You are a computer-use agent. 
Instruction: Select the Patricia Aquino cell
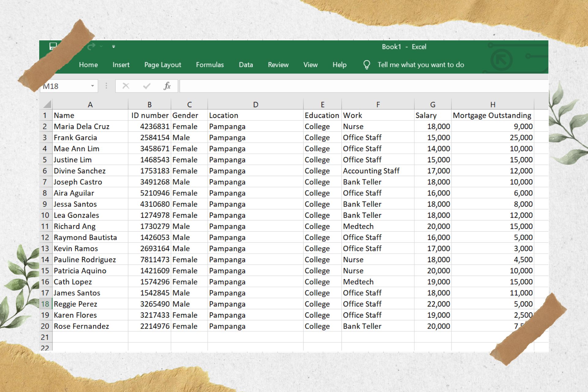pos(90,270)
